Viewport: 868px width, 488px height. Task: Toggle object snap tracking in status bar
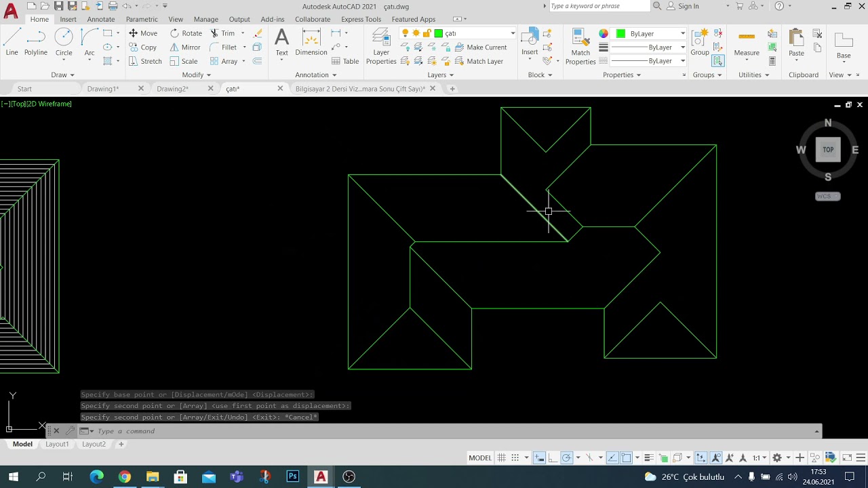(x=612, y=457)
